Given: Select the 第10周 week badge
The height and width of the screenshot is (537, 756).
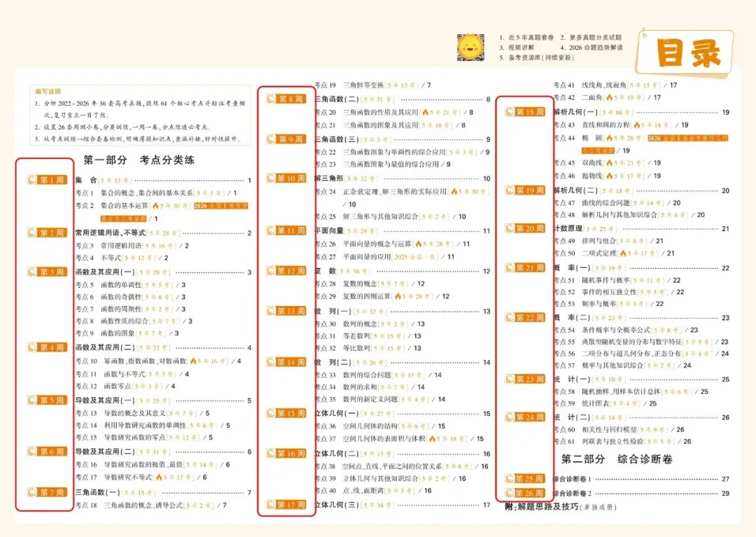Looking at the screenshot, I should point(286,179).
